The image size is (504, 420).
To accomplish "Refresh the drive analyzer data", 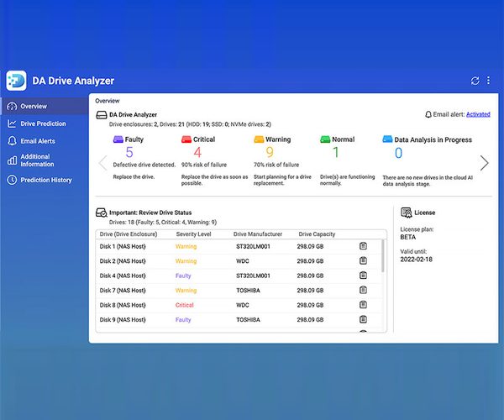I will pyautogui.click(x=475, y=81).
